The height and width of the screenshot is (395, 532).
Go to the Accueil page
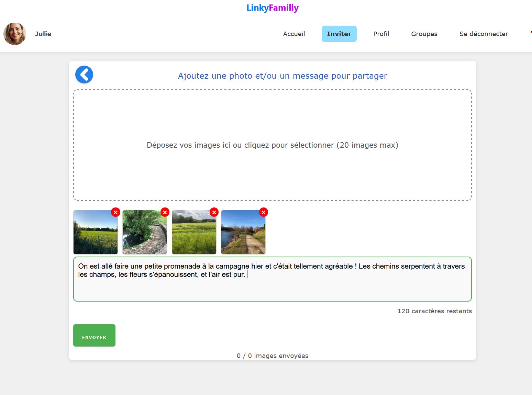pos(294,34)
